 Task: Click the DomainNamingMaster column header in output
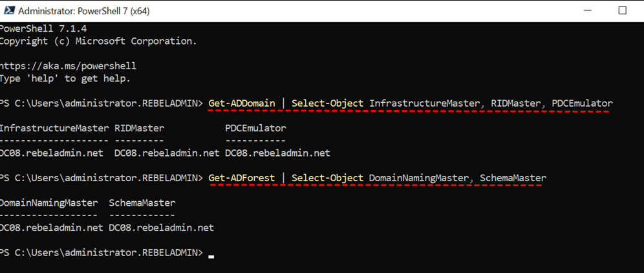49,202
